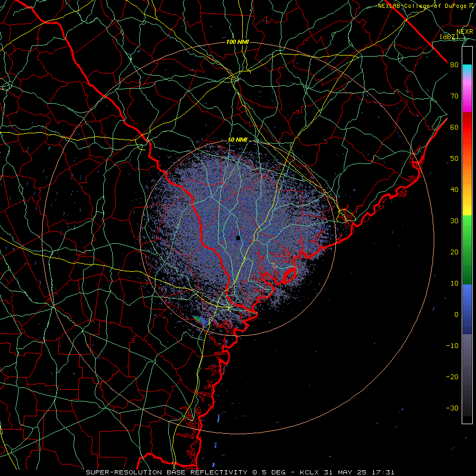
Task: Click the 50 dBZ scale value
Action: coord(454,159)
